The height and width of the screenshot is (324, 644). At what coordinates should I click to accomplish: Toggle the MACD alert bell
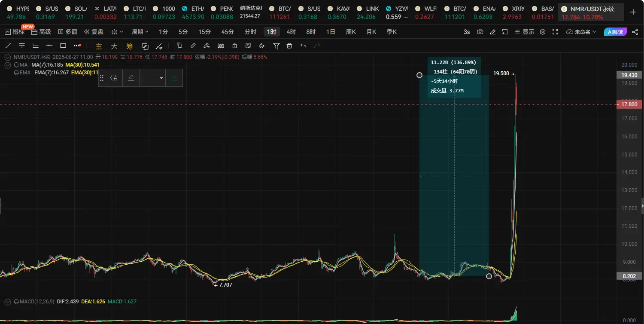(x=16, y=302)
